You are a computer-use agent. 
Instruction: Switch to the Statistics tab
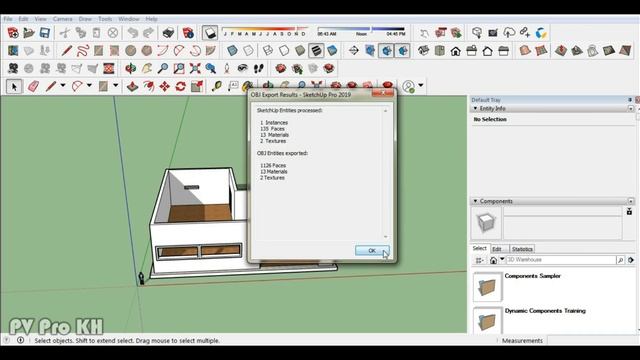[522, 249]
